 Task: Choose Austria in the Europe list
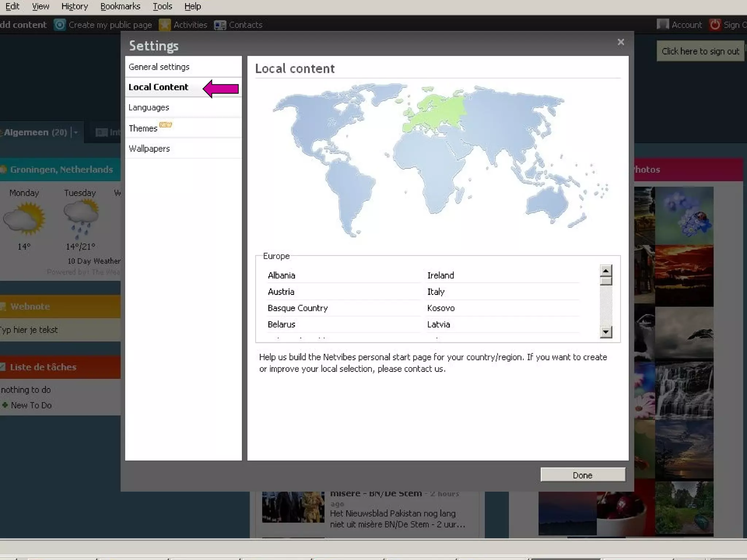(281, 292)
